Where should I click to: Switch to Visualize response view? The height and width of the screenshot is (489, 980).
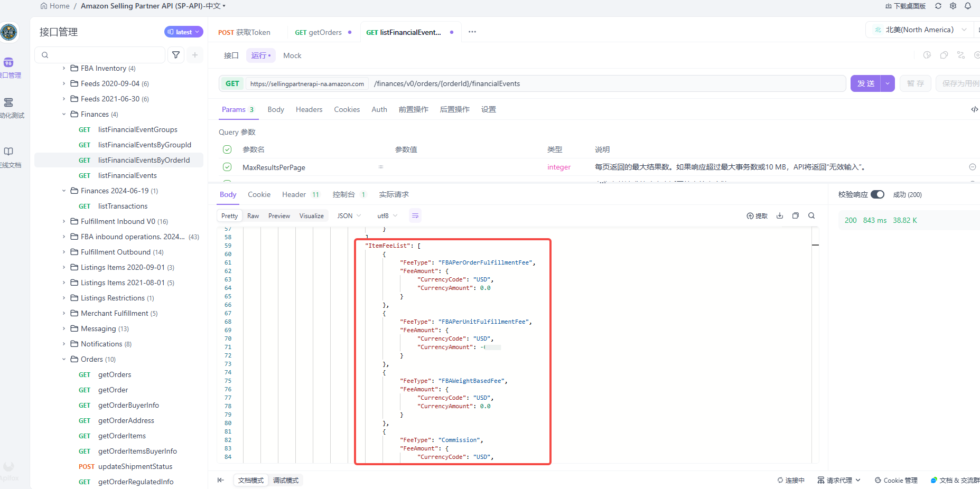pos(312,215)
